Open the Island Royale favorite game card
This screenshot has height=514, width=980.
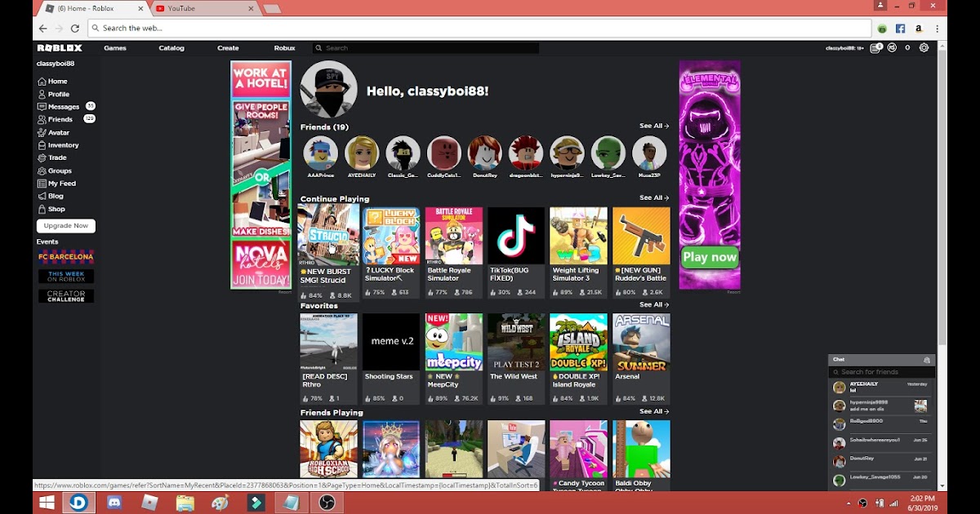(x=578, y=359)
